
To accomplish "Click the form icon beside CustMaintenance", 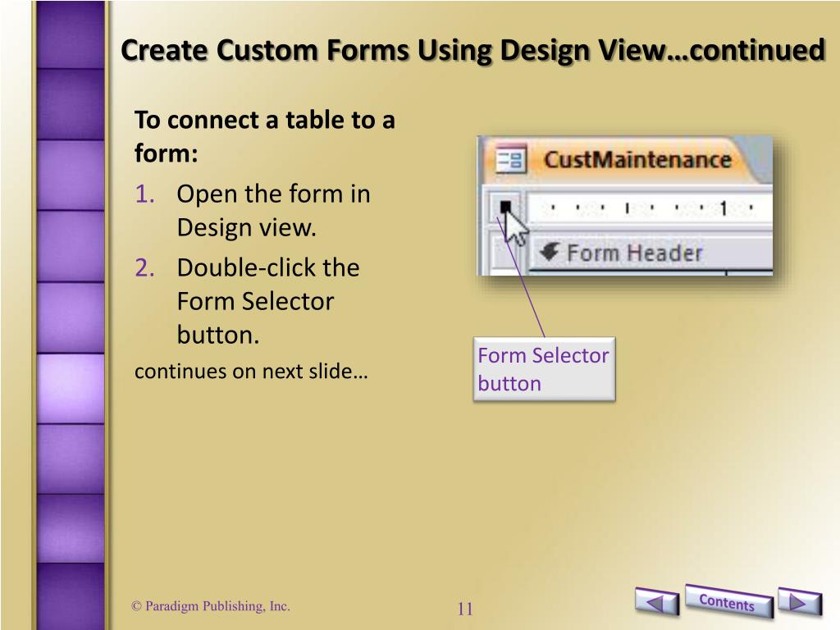I will pyautogui.click(x=510, y=160).
